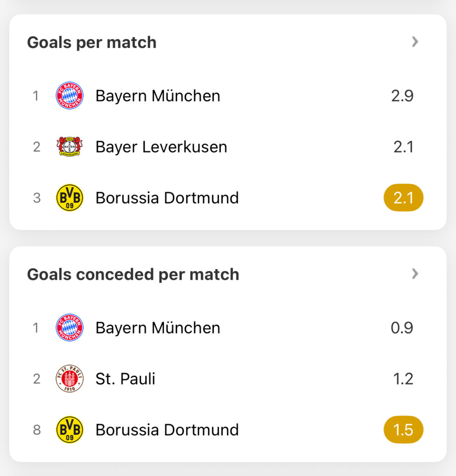Tap St. Pauli's 1.2 conceded value
The image size is (456, 476).
click(x=403, y=379)
